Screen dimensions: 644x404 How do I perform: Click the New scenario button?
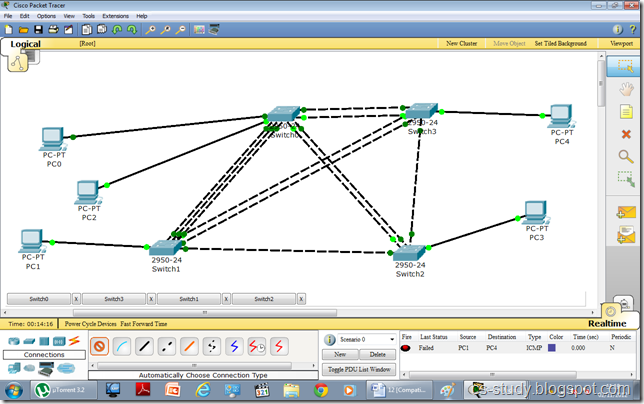[x=340, y=354]
